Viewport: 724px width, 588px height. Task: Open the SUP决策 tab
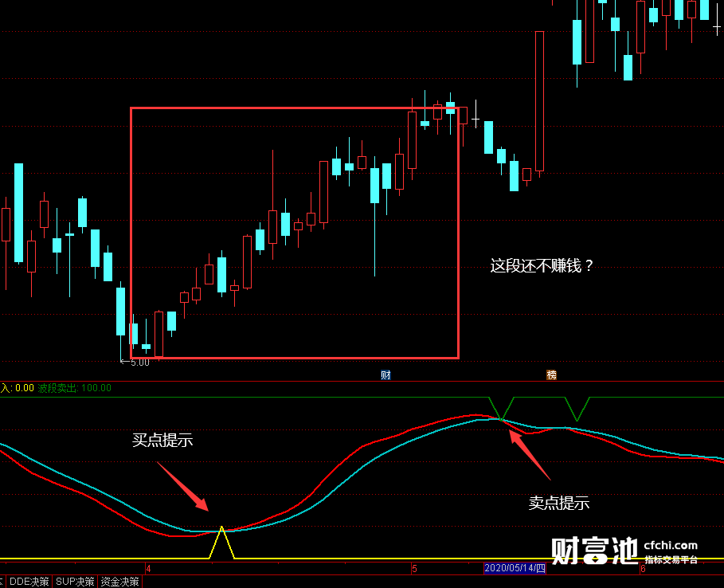75,582
